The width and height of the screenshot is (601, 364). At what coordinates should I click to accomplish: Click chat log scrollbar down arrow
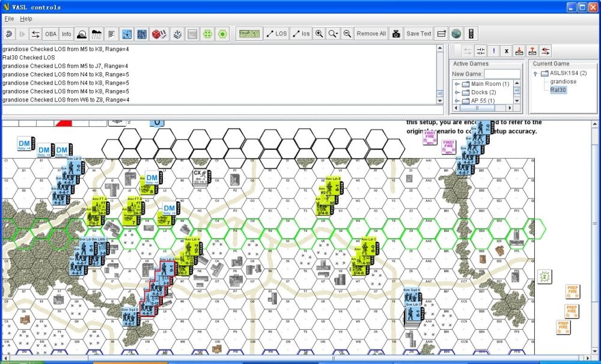coord(440,101)
